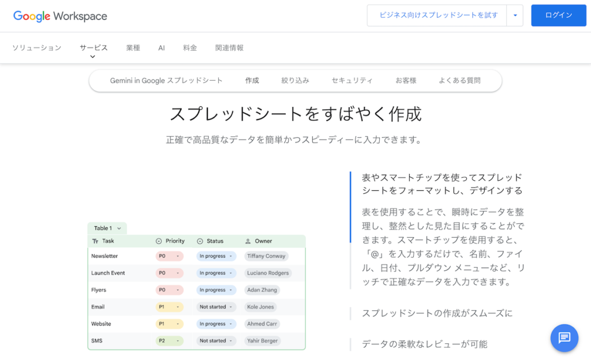Click the Google Workspace logo

point(60,16)
